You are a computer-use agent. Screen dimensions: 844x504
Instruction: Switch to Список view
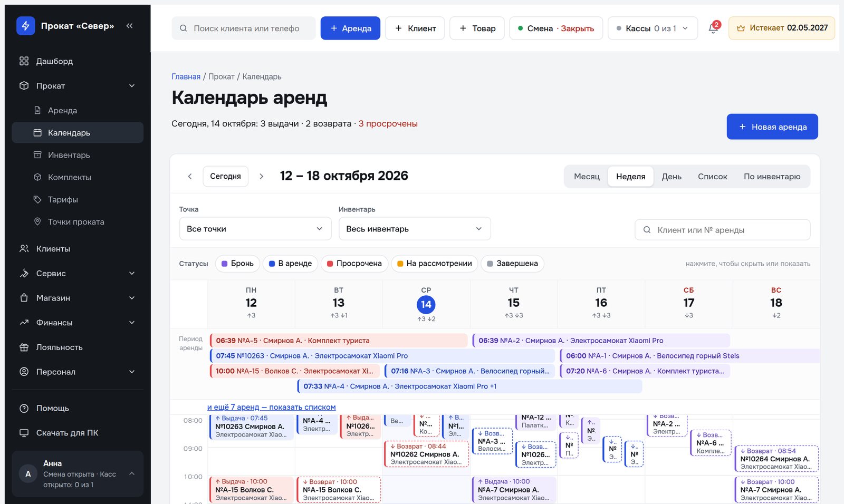point(713,177)
